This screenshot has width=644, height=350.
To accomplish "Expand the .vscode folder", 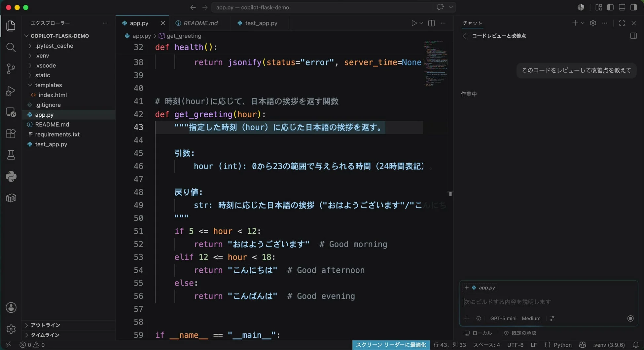I will [46, 65].
